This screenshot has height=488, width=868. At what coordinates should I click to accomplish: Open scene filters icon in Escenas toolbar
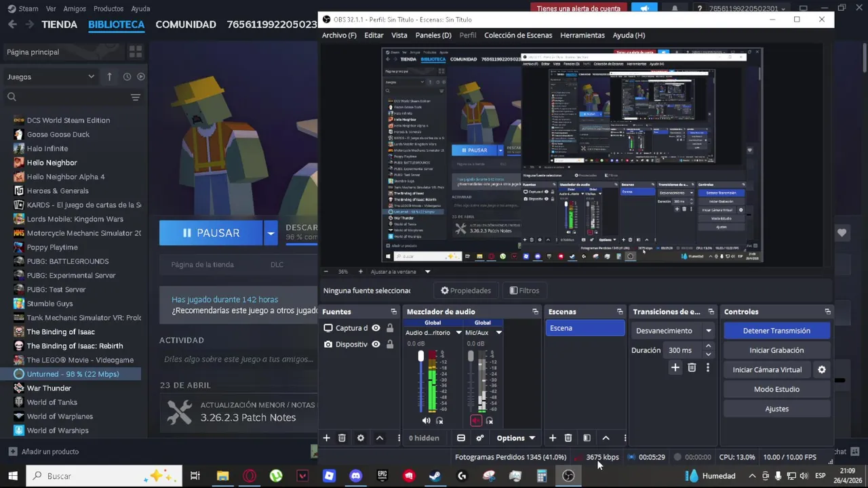(587, 438)
